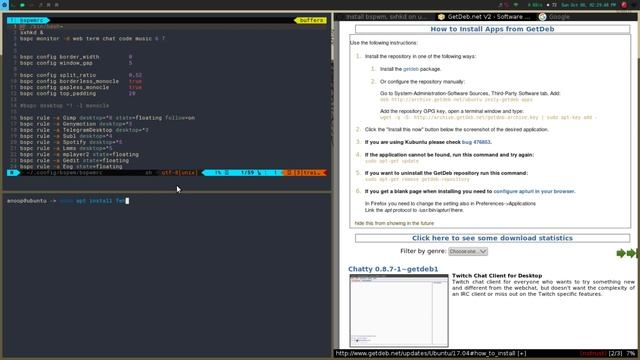Click the date and time in top bar

coord(589,5)
